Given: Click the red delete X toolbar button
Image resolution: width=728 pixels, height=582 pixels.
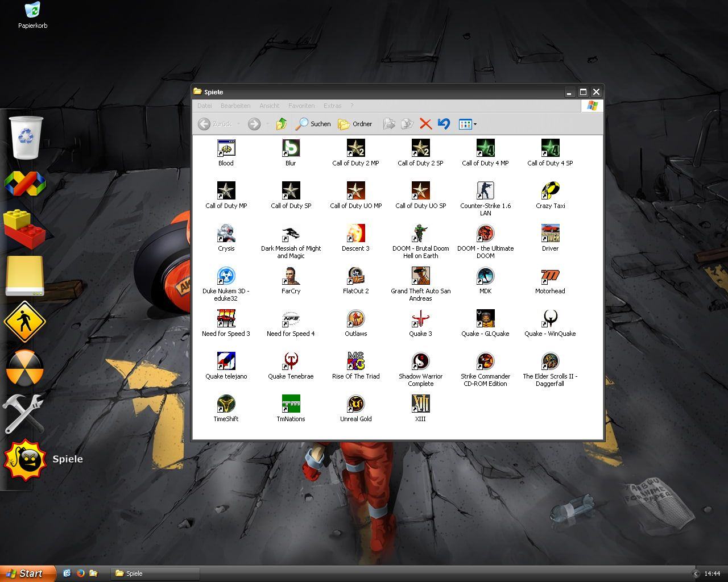Looking at the screenshot, I should click(425, 124).
